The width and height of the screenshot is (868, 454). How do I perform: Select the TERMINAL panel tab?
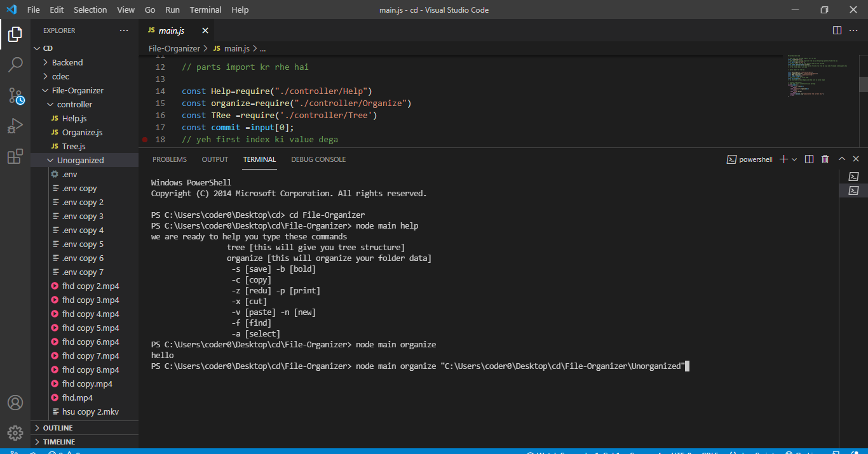(x=259, y=159)
